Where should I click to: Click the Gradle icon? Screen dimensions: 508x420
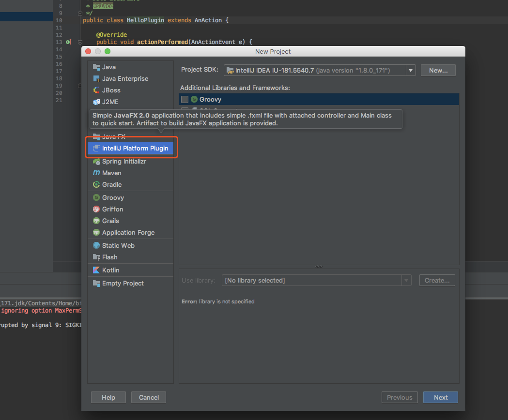pos(96,184)
